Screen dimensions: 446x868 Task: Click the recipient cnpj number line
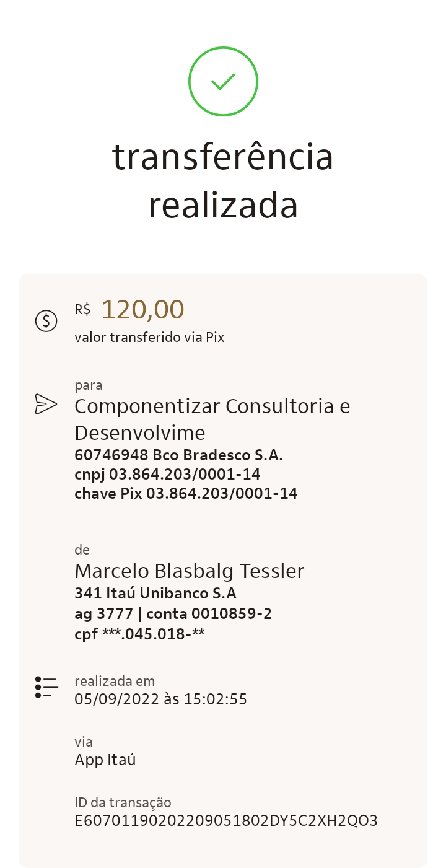(167, 475)
